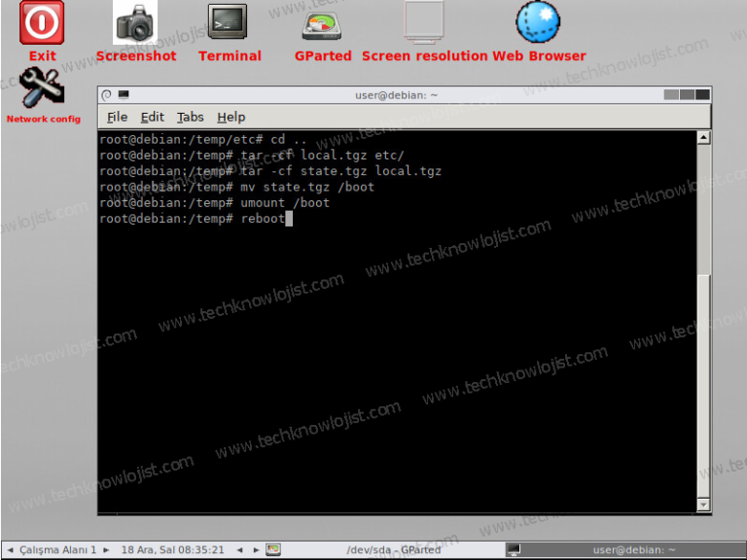Screen dimensions: 747x560
Task: Go to next workspace after Çalışma Alanı 1
Action: pos(106,550)
